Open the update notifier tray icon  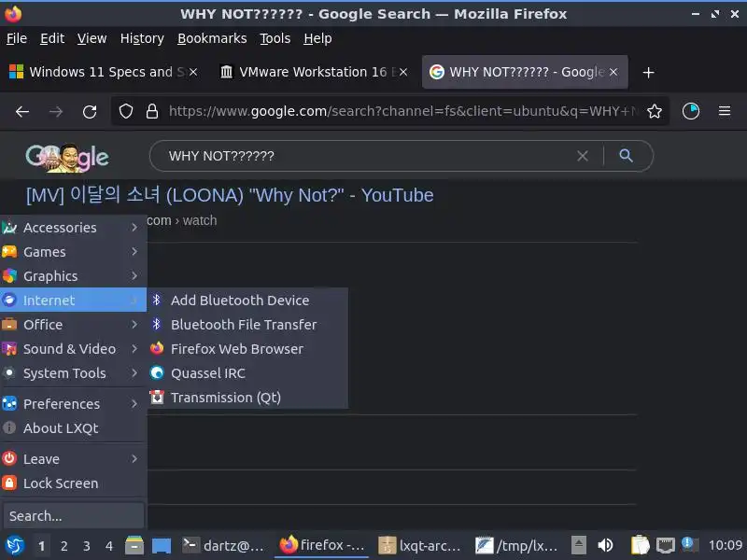[690, 544]
